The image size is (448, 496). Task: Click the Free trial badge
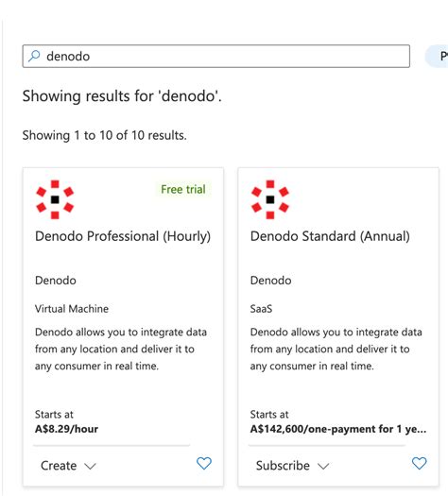[183, 189]
